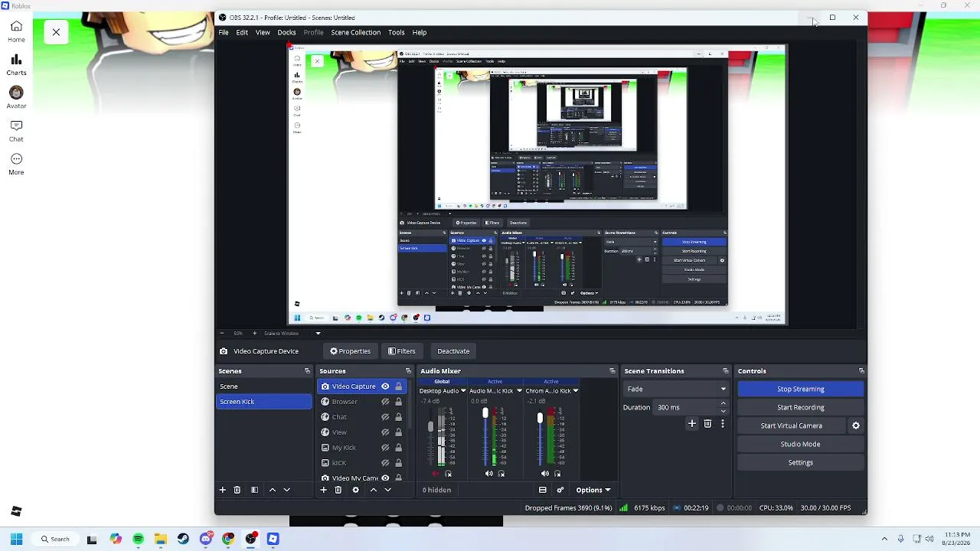Adjust Audio M..ic Kick volume fader
Viewport: 980px width, 551px height.
point(485,414)
